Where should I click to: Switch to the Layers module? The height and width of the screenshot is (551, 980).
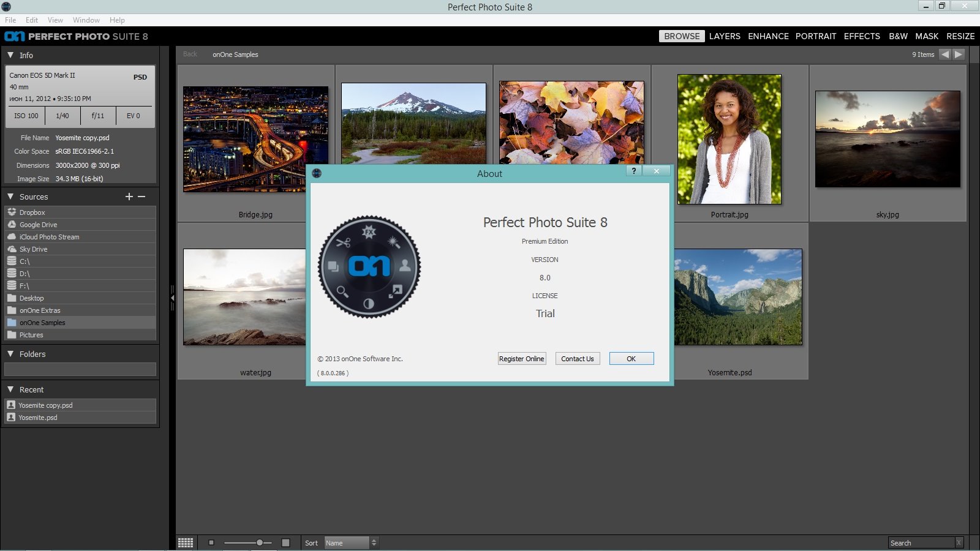(725, 36)
